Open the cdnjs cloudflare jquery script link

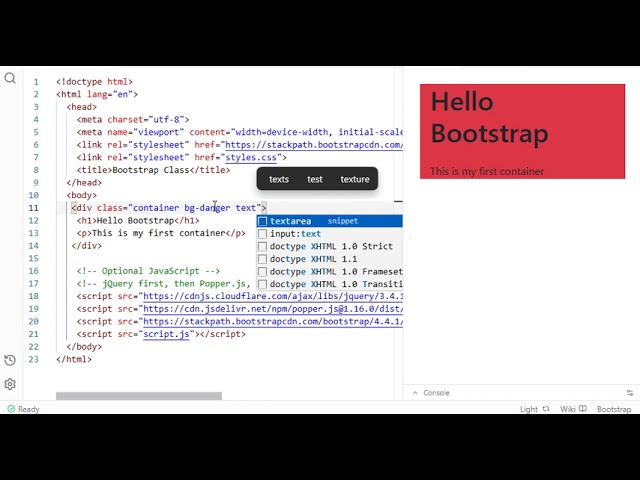[x=273, y=296]
